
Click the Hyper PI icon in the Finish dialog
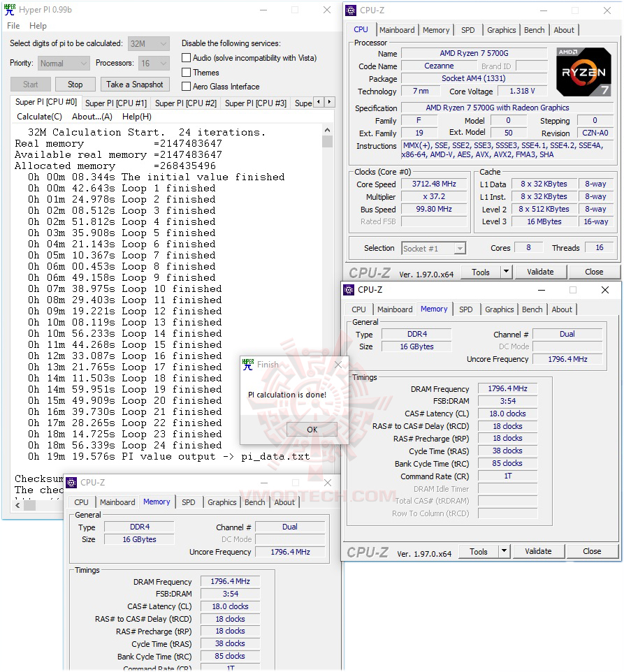pos(248,364)
